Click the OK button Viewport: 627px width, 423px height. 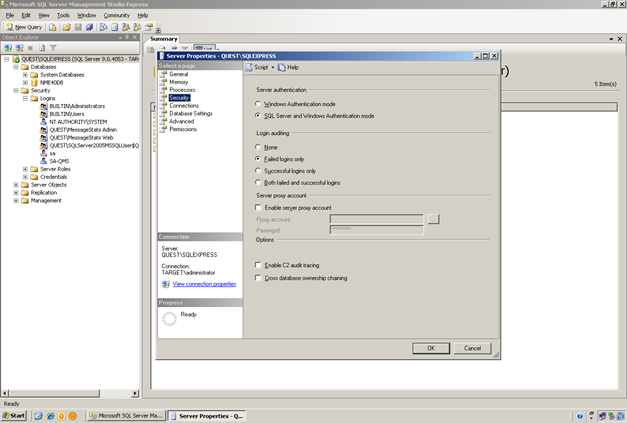[x=431, y=348]
